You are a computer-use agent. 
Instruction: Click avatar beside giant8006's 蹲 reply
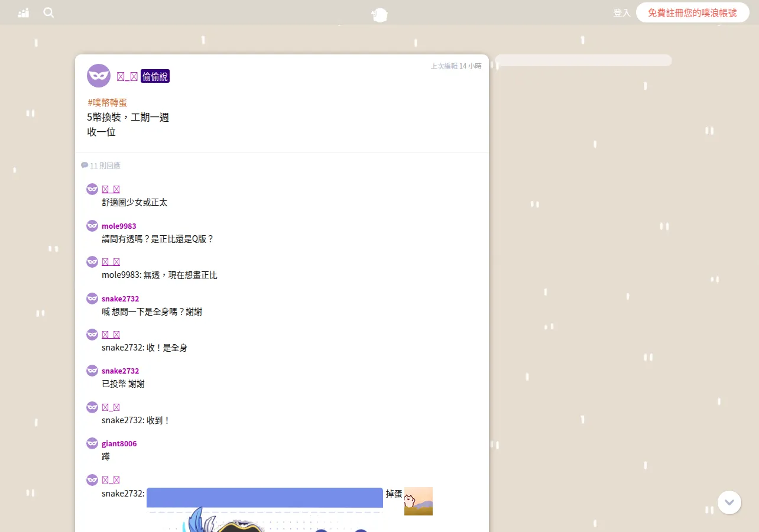[92, 443]
